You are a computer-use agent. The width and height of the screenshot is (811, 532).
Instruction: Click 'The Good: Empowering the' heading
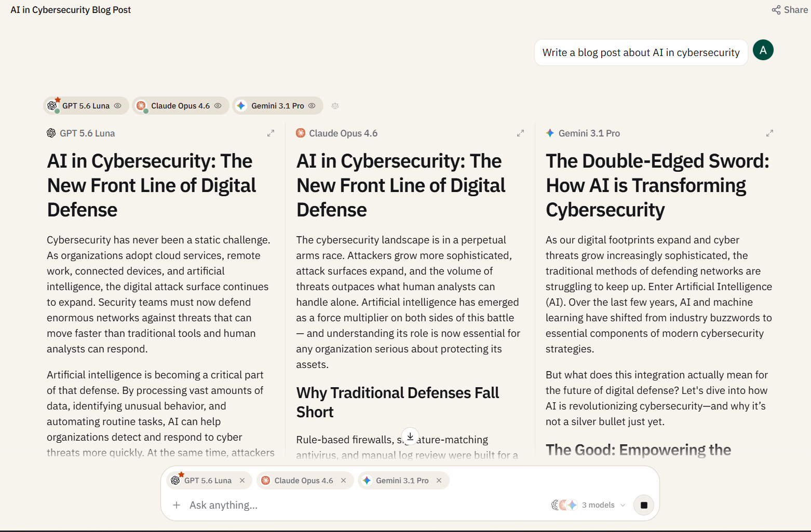tap(638, 450)
